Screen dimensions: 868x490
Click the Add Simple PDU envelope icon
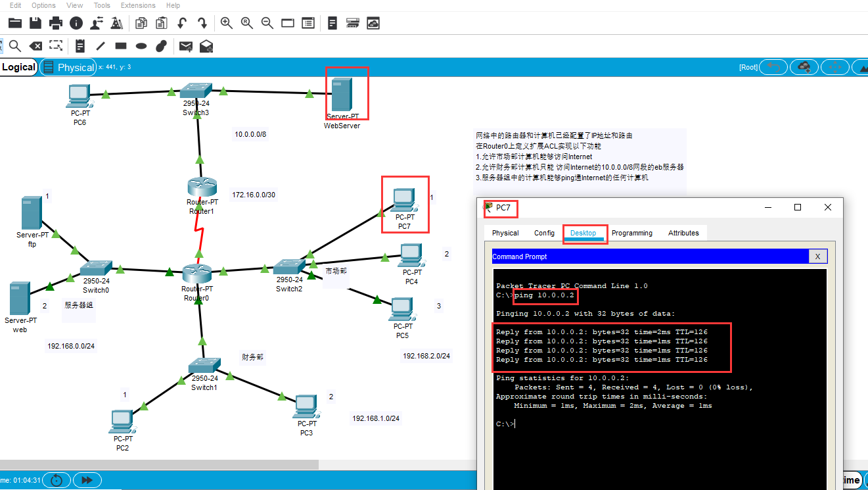pos(186,46)
